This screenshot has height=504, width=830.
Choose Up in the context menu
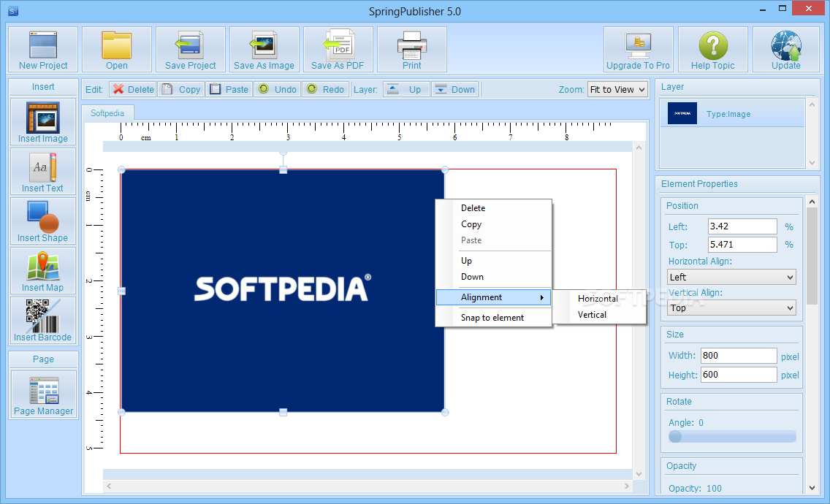(493, 261)
